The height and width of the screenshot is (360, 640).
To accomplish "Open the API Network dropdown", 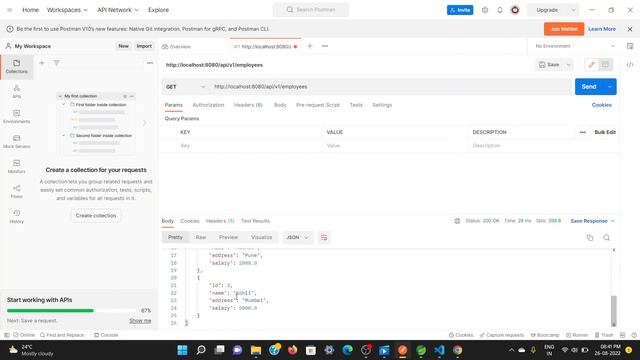I will pyautogui.click(x=118, y=10).
